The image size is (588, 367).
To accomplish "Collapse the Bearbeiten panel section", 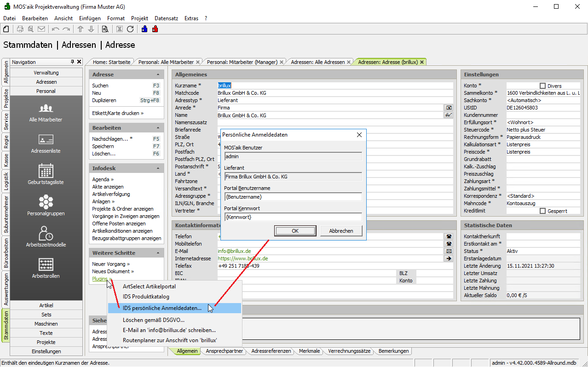I will point(158,128).
